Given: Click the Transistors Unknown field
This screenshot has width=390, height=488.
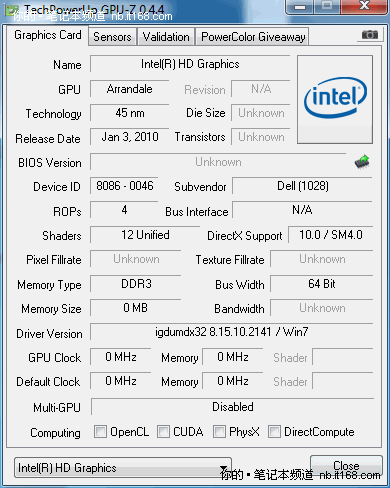Looking at the screenshot, I should 261,137.
